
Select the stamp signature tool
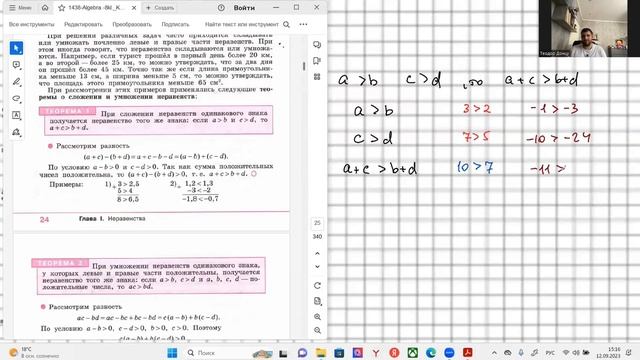[16, 132]
